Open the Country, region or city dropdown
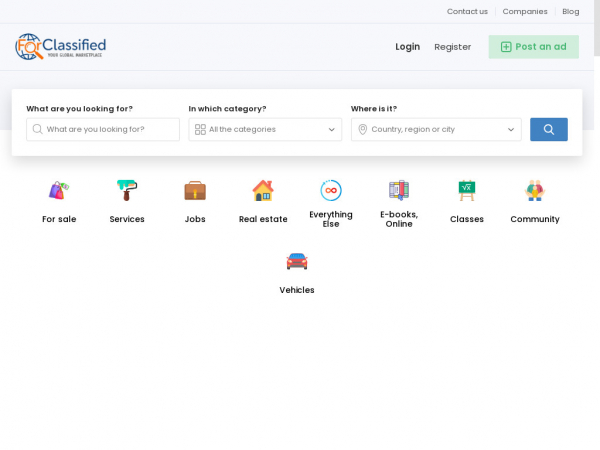600x450 pixels. pyautogui.click(x=430, y=129)
